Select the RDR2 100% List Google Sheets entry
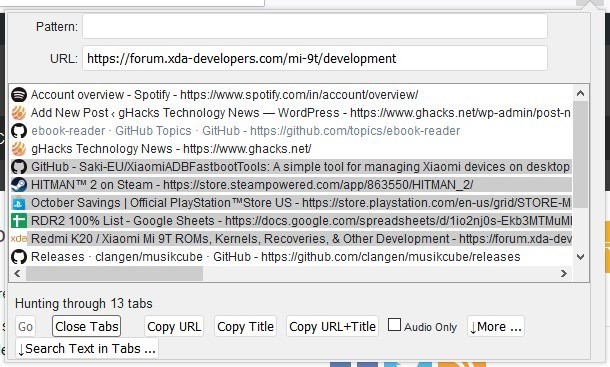Image resolution: width=610 pixels, height=367 pixels. point(291,221)
